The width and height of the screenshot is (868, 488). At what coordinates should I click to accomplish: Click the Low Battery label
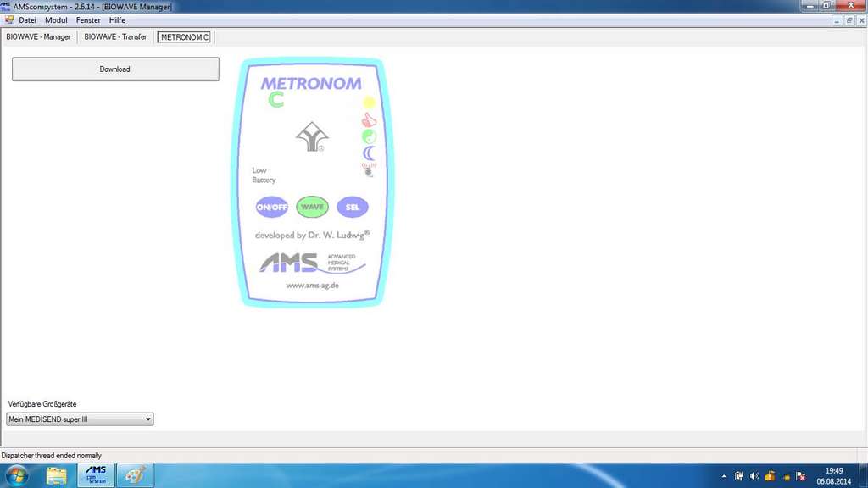click(264, 175)
